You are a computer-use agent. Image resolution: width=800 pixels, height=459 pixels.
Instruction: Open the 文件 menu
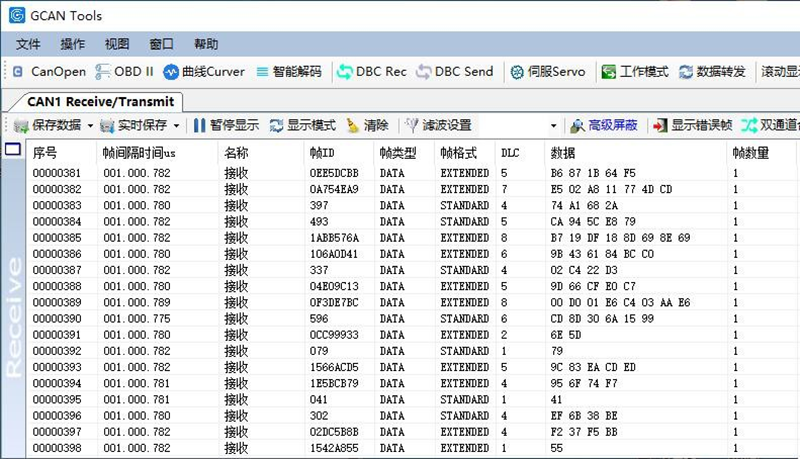pos(28,44)
